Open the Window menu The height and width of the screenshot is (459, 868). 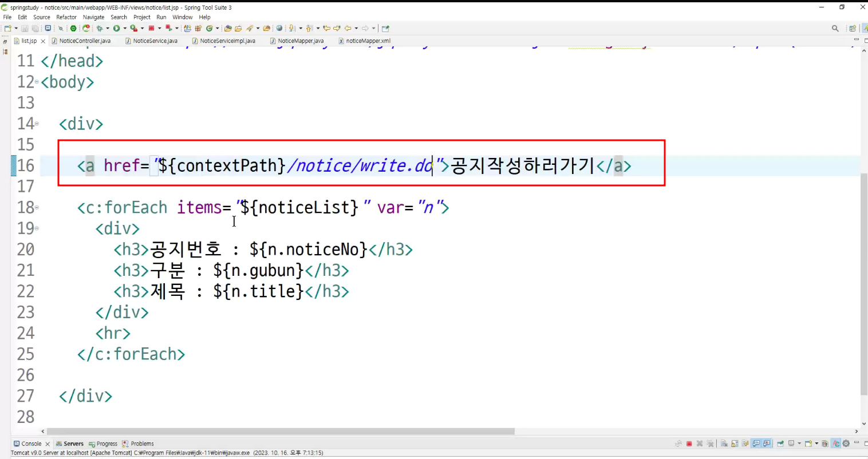click(183, 17)
